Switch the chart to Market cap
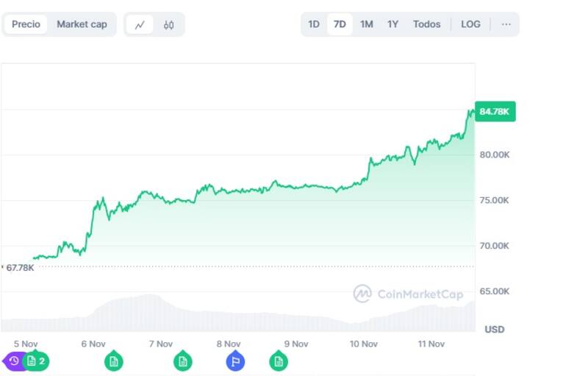This screenshot has height=376, width=588. [82, 24]
